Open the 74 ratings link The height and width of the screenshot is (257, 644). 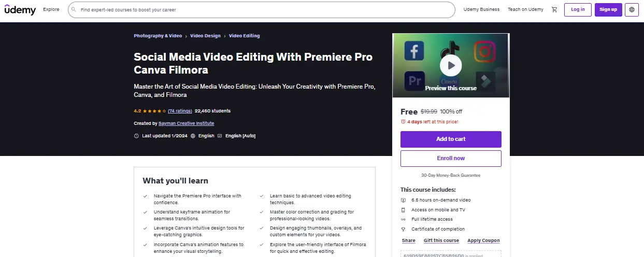tap(180, 111)
